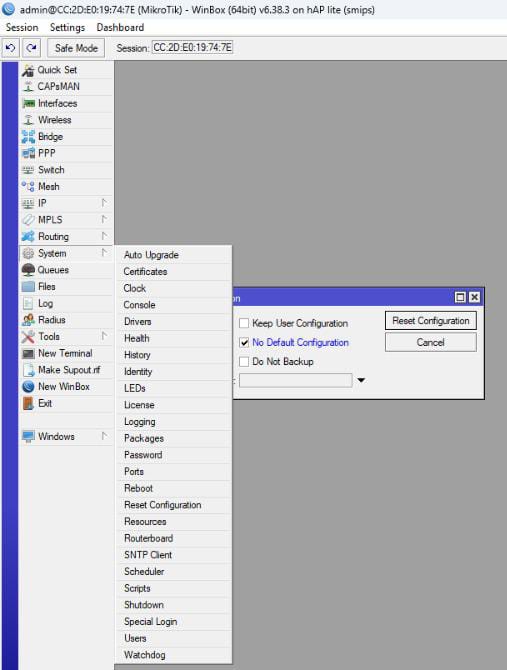
Task: Click the Session address field
Action: click(192, 47)
